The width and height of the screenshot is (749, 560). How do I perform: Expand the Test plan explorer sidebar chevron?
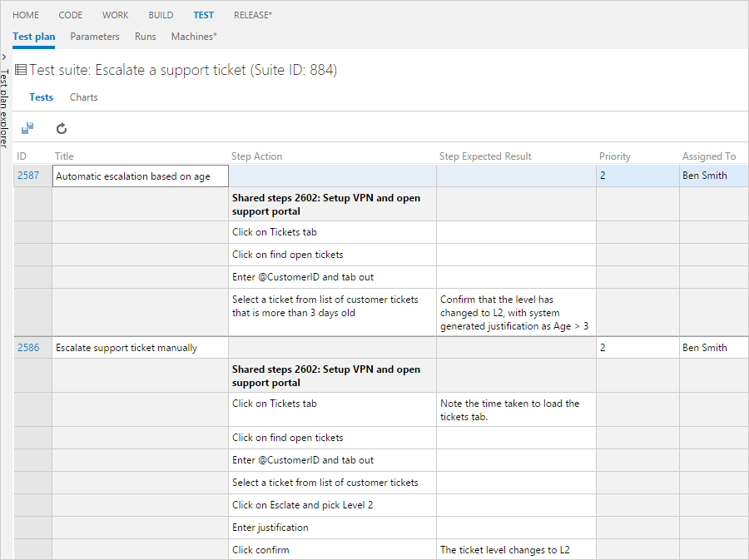5,57
